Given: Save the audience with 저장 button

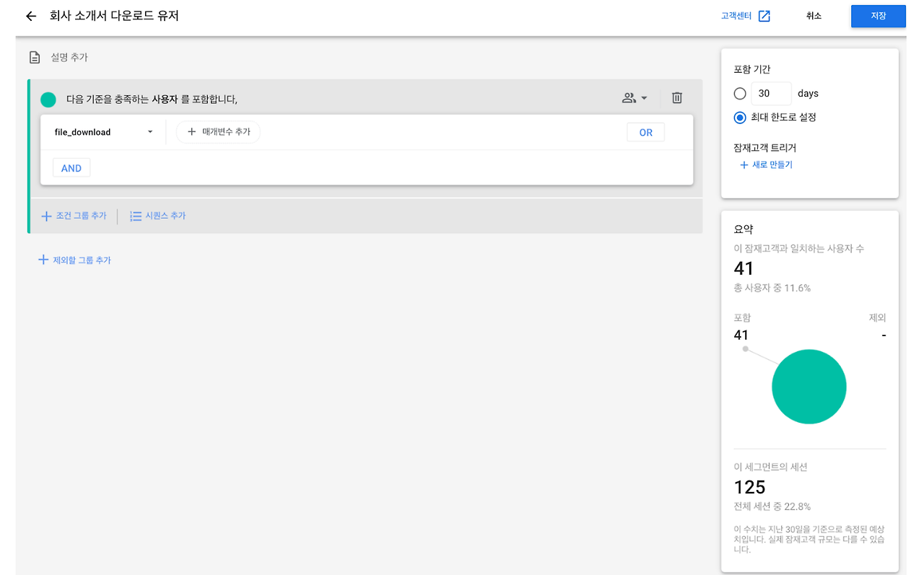Looking at the screenshot, I should coord(878,16).
